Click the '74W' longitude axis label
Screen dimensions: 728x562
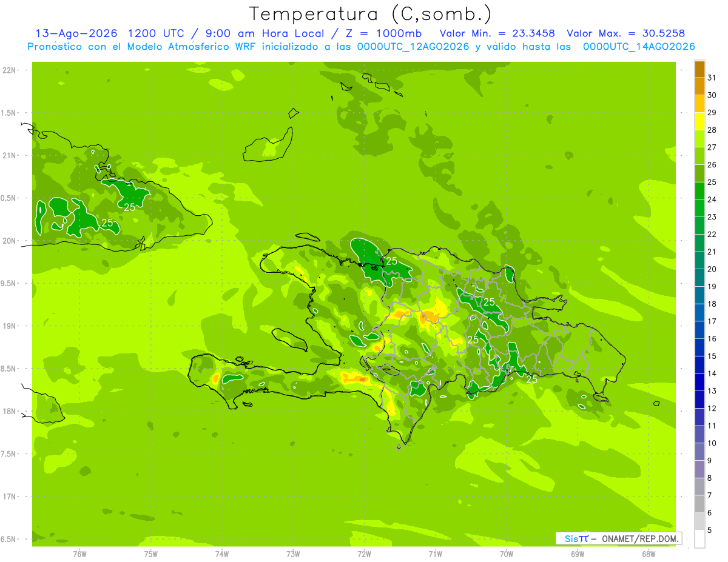pyautogui.click(x=222, y=554)
